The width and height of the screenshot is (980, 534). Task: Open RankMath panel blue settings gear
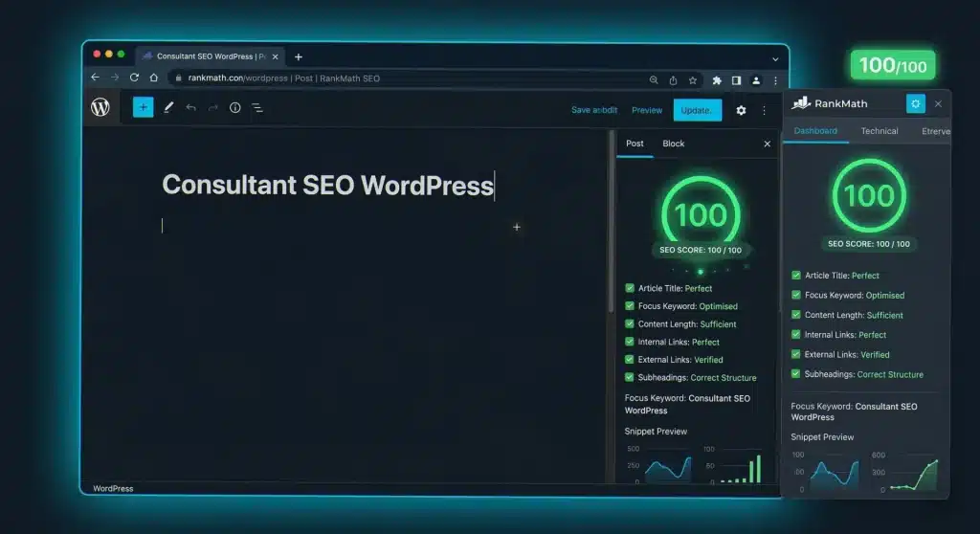pyautogui.click(x=916, y=103)
